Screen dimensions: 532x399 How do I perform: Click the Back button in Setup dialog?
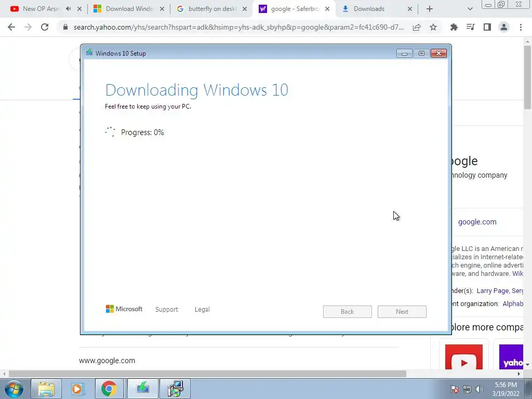point(348,312)
